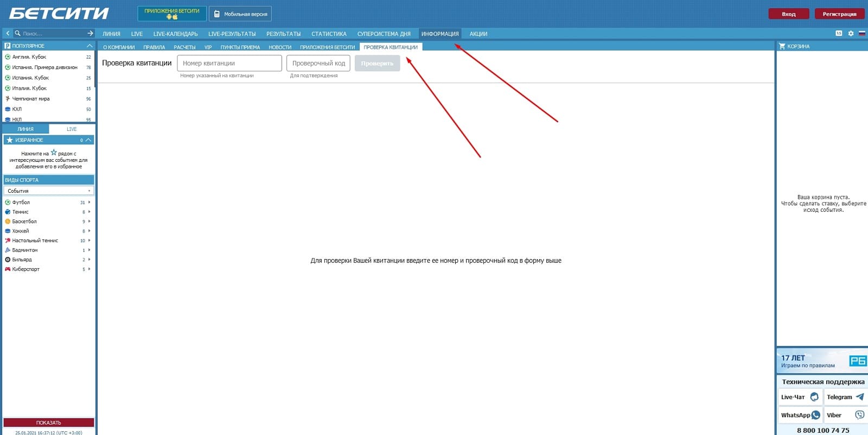
Task: Switch to the Пункты приема tab
Action: click(x=240, y=47)
